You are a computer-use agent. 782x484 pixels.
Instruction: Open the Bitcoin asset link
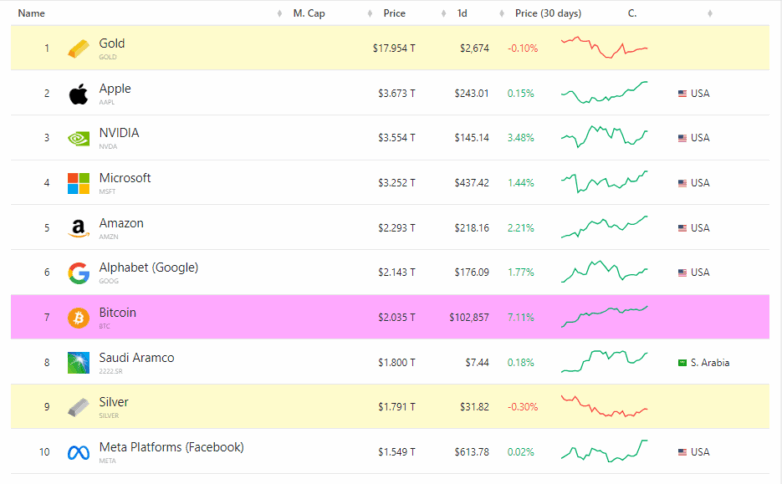pos(117,312)
